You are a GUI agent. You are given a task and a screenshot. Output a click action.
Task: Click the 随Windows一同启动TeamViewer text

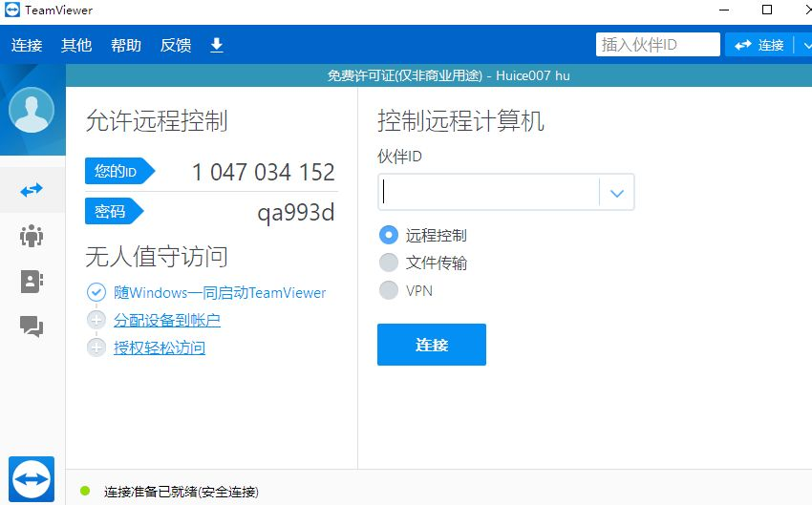click(220, 293)
